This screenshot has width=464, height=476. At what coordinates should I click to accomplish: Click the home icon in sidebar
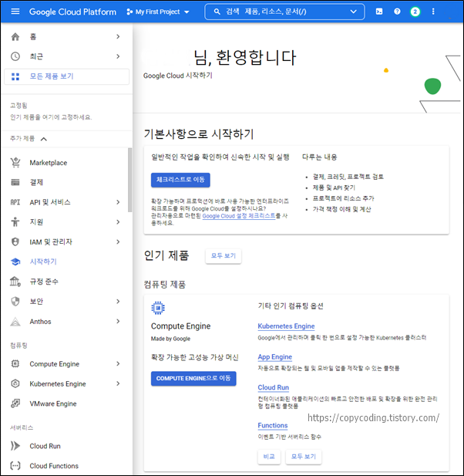[x=15, y=37]
